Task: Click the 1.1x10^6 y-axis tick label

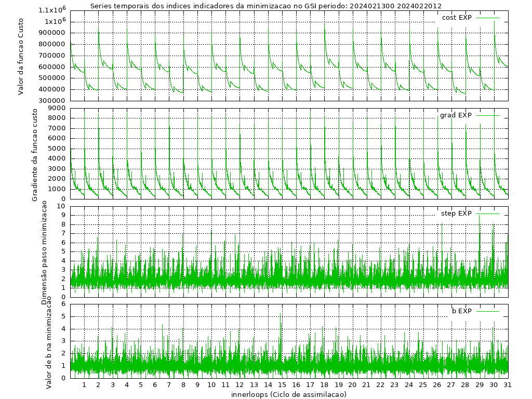Action: click(x=52, y=10)
